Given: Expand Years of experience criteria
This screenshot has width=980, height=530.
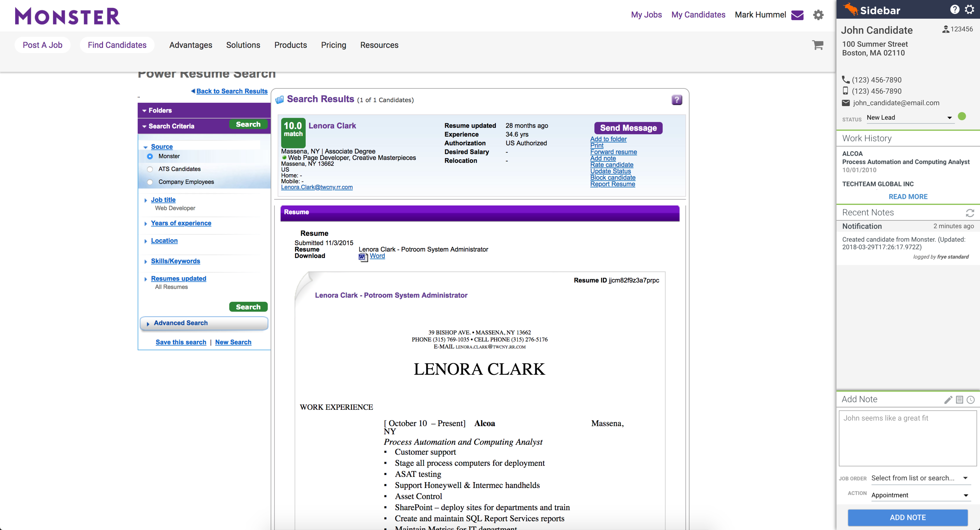Looking at the screenshot, I should coord(145,224).
